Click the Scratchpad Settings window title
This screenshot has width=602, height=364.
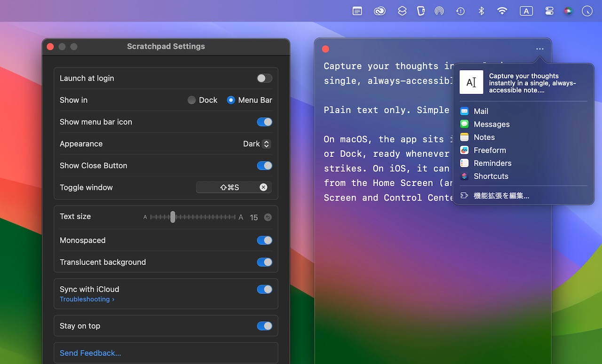pyautogui.click(x=166, y=47)
